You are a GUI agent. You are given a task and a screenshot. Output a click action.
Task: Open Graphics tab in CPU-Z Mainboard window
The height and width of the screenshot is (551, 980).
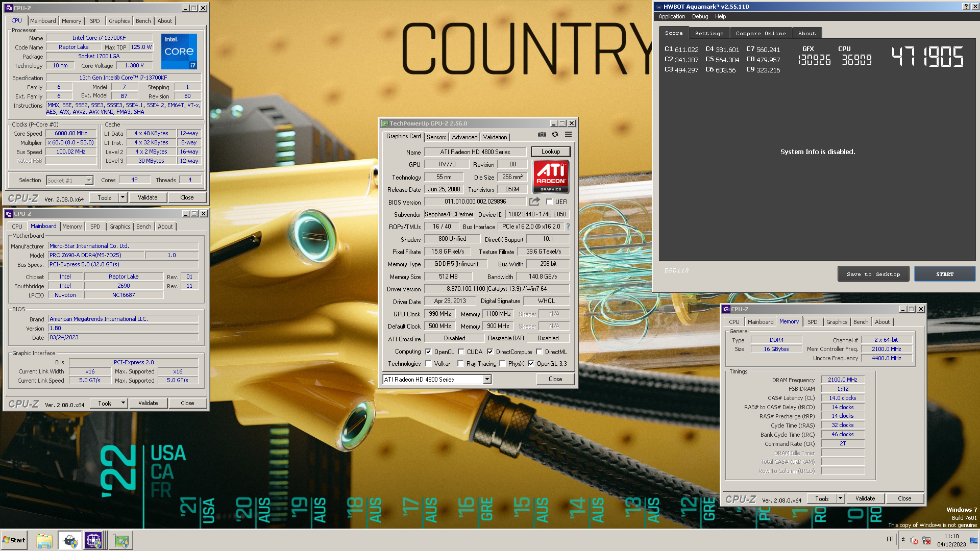click(120, 227)
